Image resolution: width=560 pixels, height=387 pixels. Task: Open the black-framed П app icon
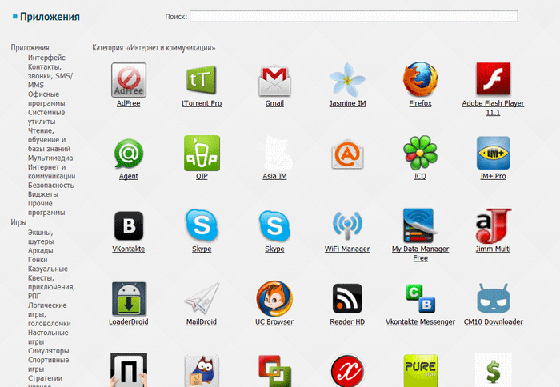pos(129,370)
